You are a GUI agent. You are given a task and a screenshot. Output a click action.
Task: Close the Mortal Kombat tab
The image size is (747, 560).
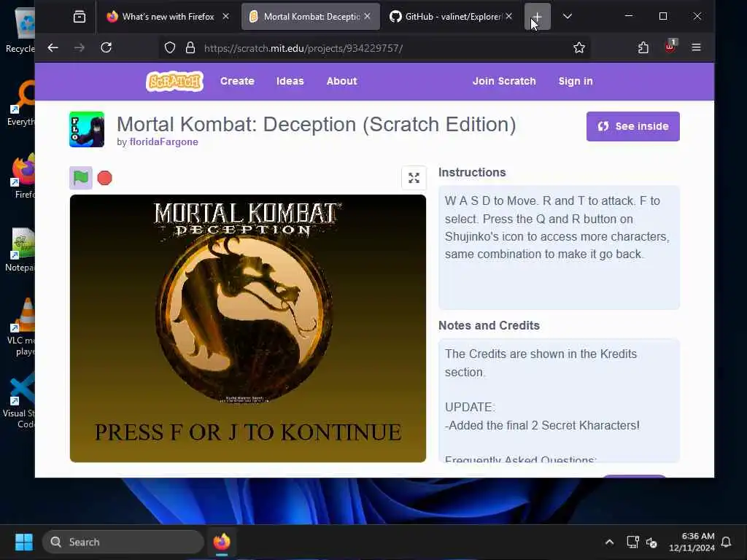tap(368, 17)
